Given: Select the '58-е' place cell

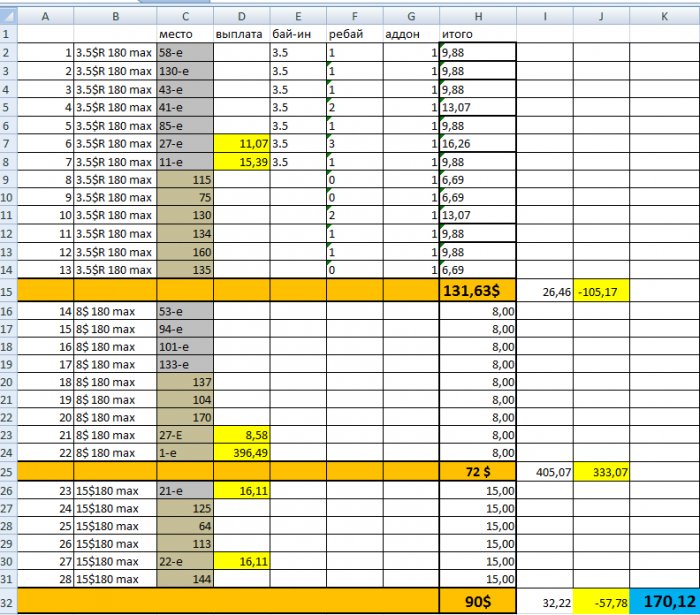Looking at the screenshot, I should pos(185,53).
